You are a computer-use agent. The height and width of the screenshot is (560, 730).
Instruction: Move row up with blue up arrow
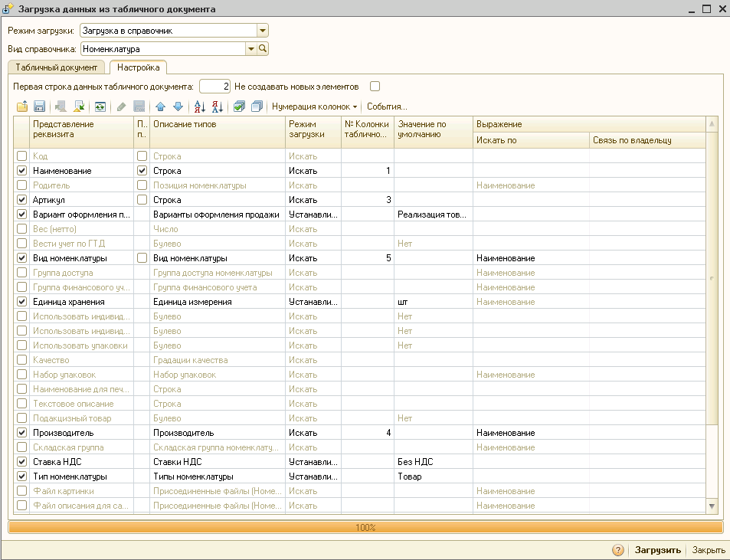click(x=160, y=106)
